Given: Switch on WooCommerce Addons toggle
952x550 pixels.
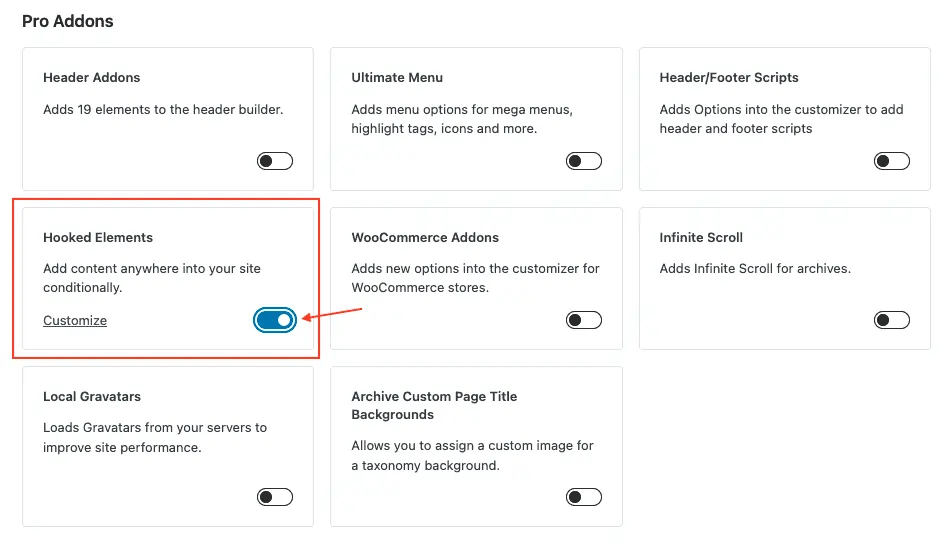Looking at the screenshot, I should [x=583, y=320].
